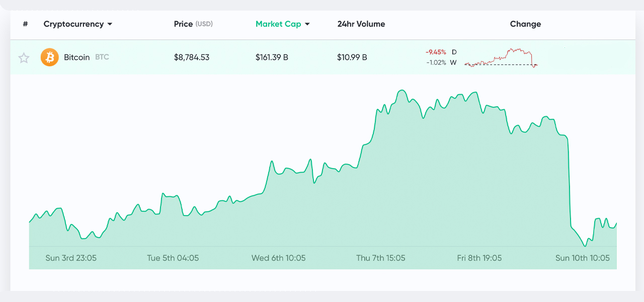Click the BTC ticker symbol
The width and height of the screenshot is (644, 302).
[x=102, y=57]
